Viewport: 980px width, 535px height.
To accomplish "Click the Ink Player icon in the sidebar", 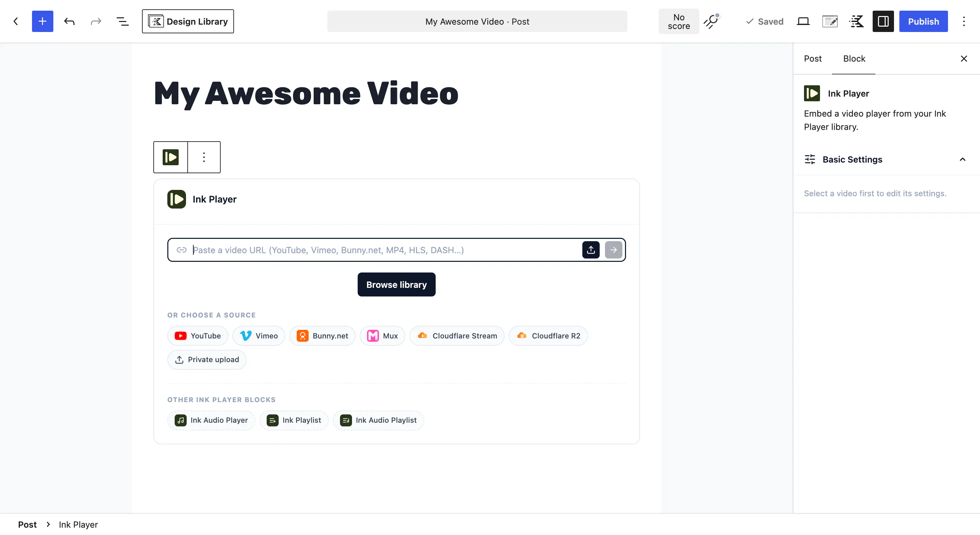I will coord(812,93).
